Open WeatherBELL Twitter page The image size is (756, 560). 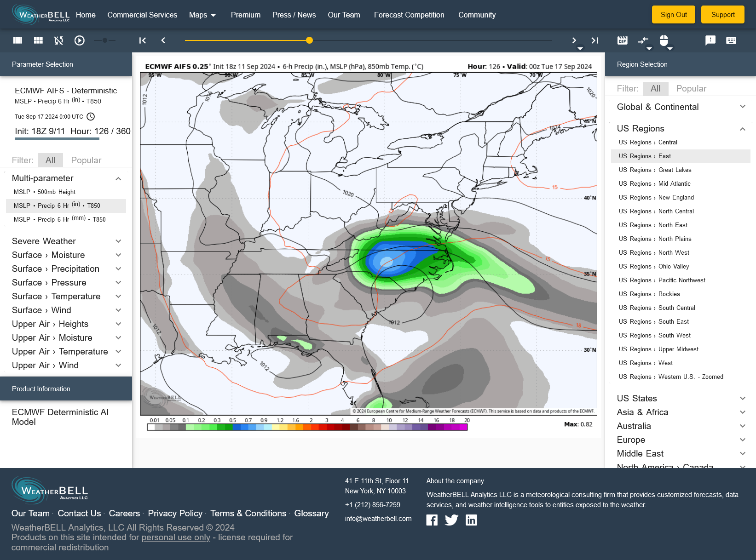point(452,520)
